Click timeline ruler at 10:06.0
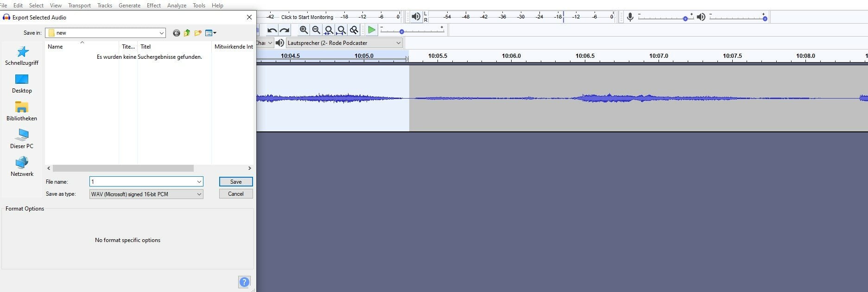The image size is (868, 292). (x=511, y=56)
